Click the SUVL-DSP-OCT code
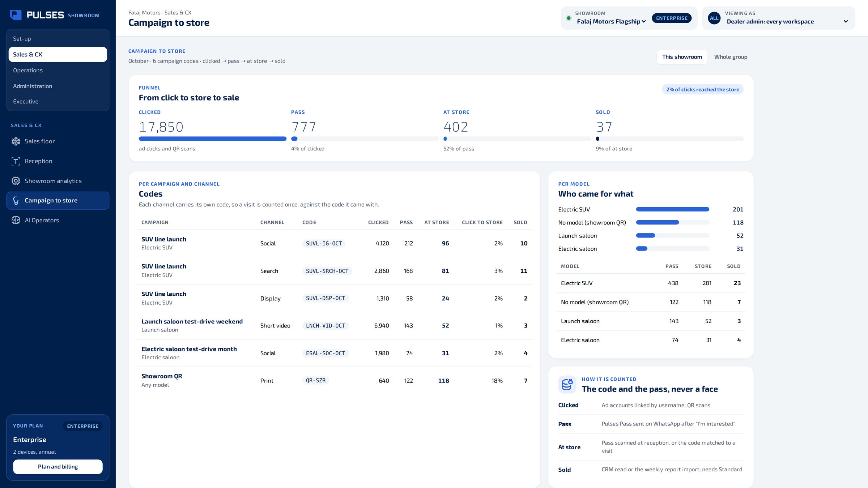 (x=325, y=298)
